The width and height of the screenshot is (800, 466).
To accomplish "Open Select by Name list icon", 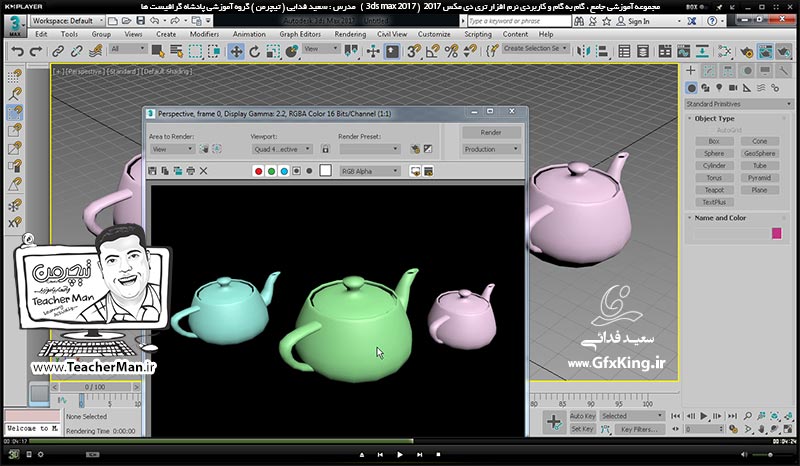I will tap(176, 51).
